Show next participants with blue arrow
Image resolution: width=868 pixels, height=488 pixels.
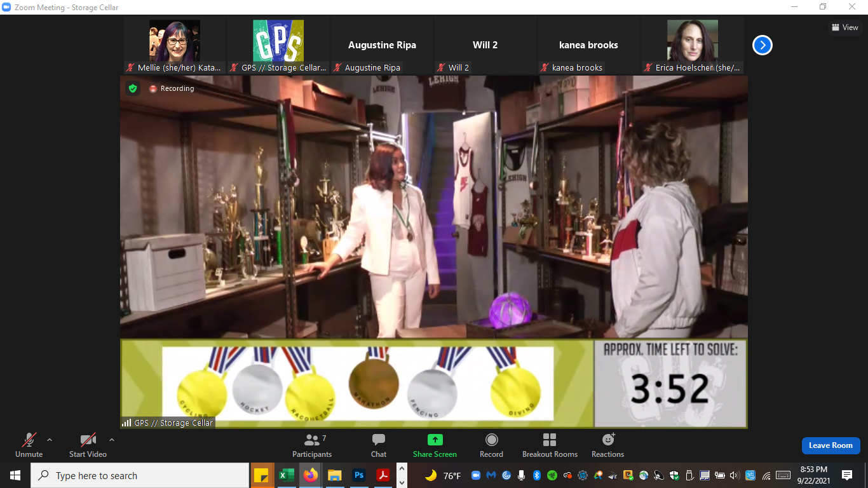coord(762,45)
